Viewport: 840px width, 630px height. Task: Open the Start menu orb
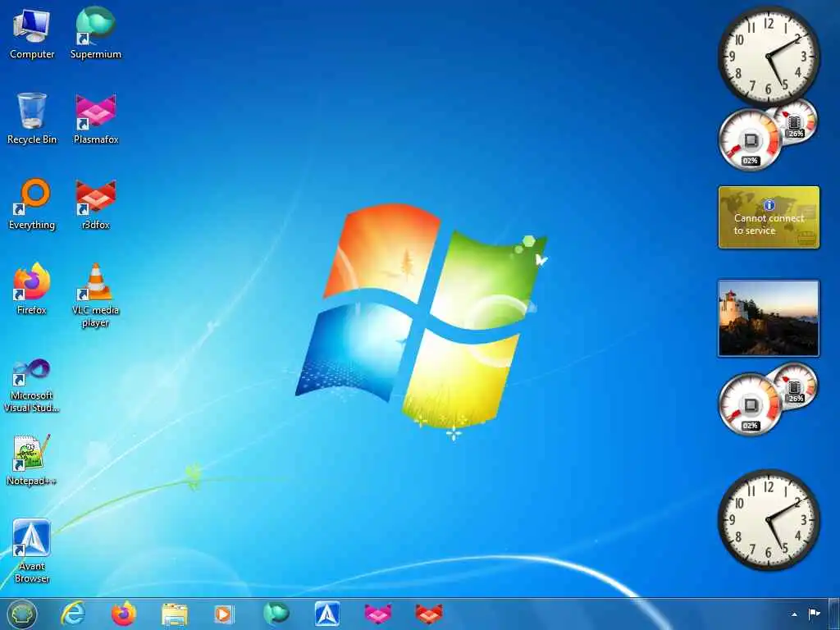(x=22, y=614)
